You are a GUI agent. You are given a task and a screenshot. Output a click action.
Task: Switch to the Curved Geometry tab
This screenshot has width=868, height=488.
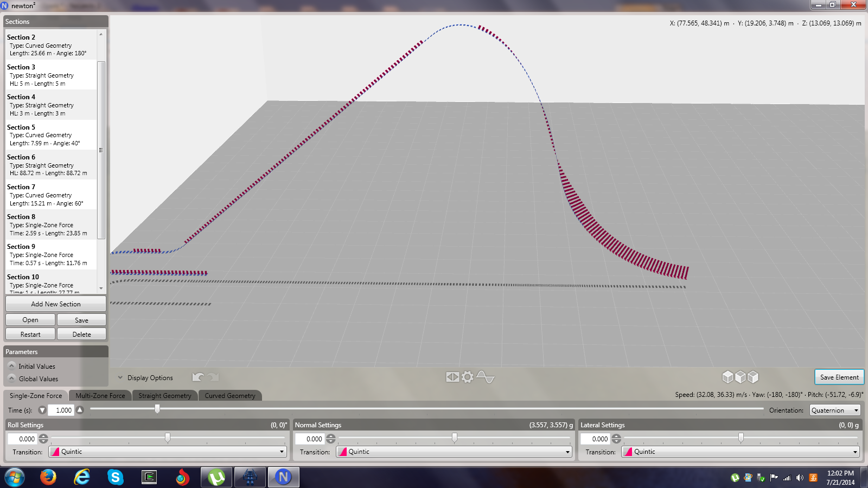point(230,396)
